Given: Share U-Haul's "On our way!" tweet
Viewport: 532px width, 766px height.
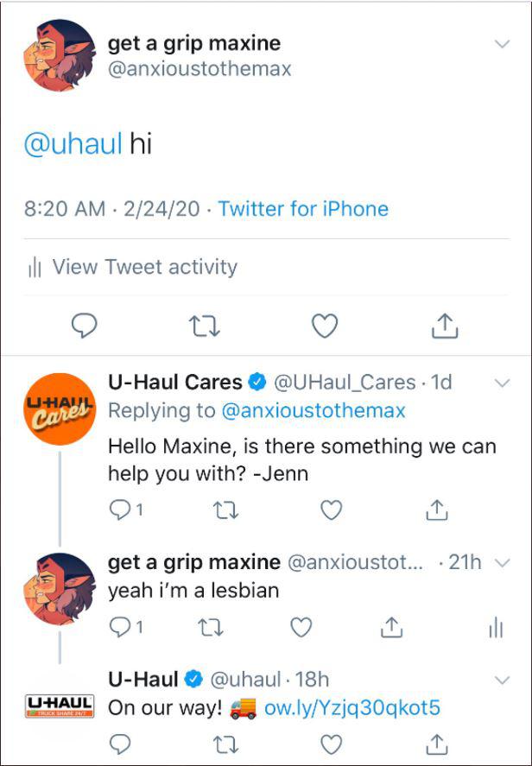Looking at the screenshot, I should coord(437,743).
